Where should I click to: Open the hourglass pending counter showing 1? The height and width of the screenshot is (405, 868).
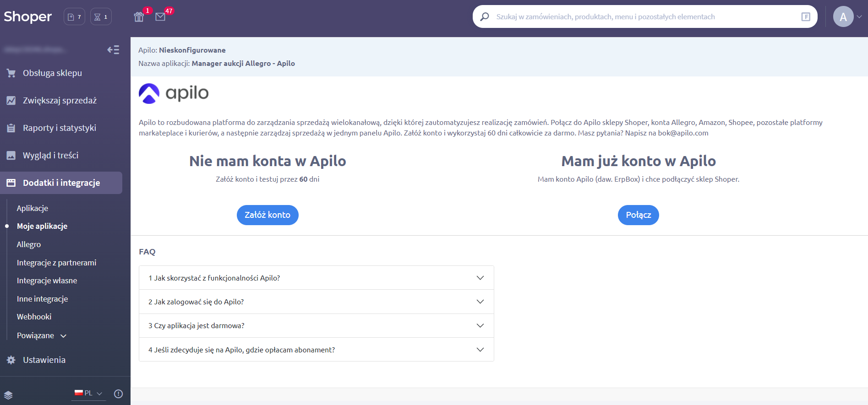[x=101, y=17]
